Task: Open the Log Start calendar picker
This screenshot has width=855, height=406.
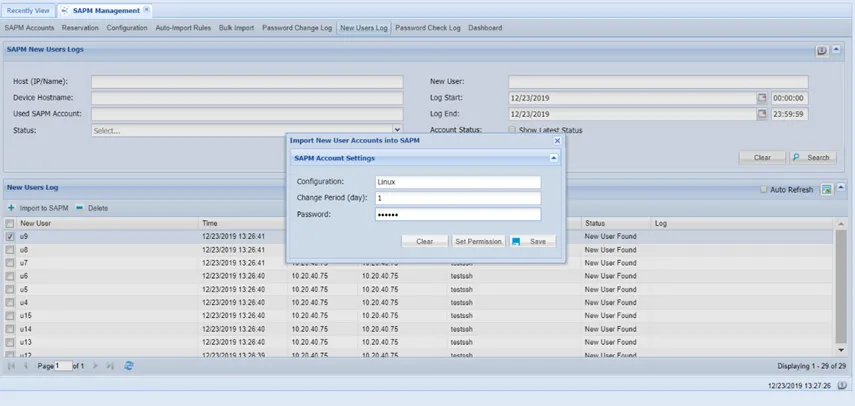Action: pyautogui.click(x=761, y=98)
